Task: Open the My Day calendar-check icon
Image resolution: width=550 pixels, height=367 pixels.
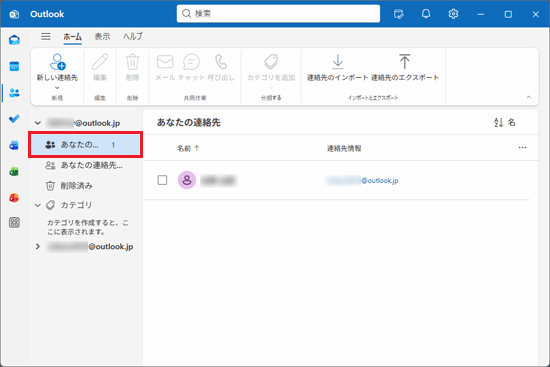Action: [399, 14]
